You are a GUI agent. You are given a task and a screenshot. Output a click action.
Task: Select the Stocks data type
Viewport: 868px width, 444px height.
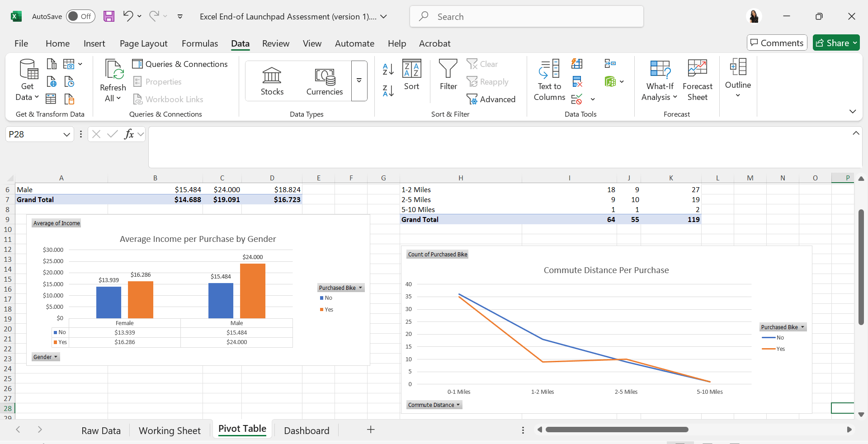[272, 81]
